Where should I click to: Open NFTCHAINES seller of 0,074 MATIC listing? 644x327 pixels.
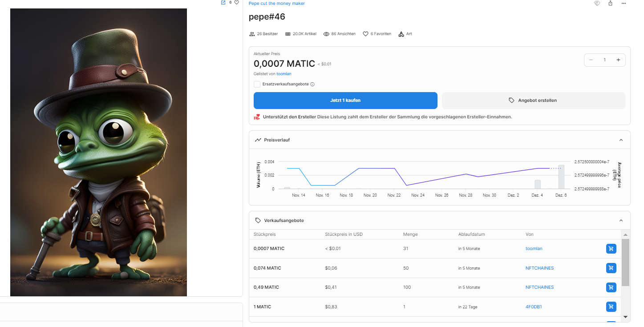click(x=540, y=268)
